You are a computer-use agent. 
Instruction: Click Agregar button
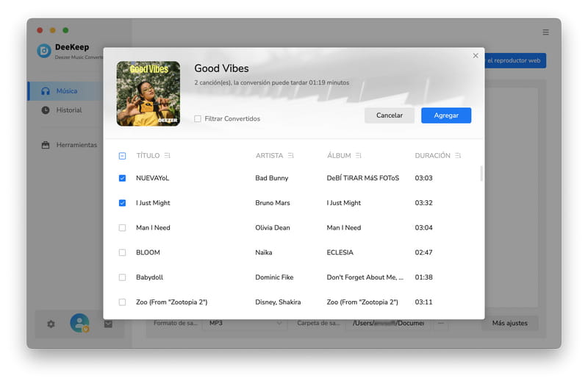click(446, 115)
